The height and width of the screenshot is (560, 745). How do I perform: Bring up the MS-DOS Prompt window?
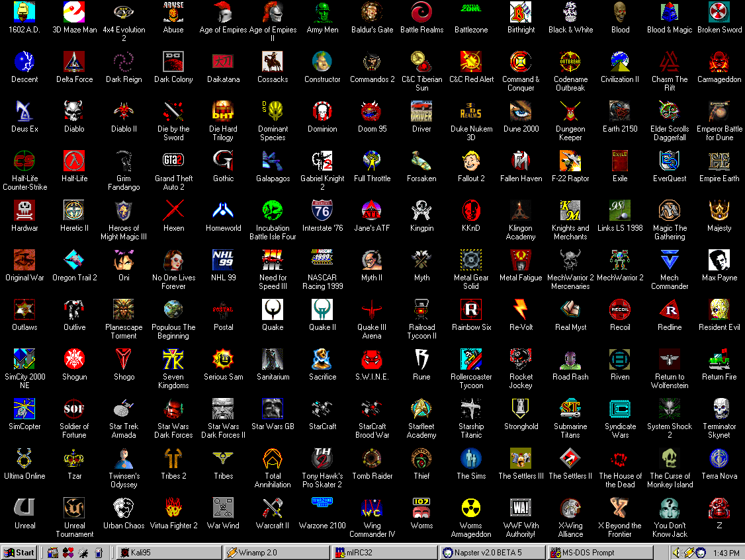[601, 553]
